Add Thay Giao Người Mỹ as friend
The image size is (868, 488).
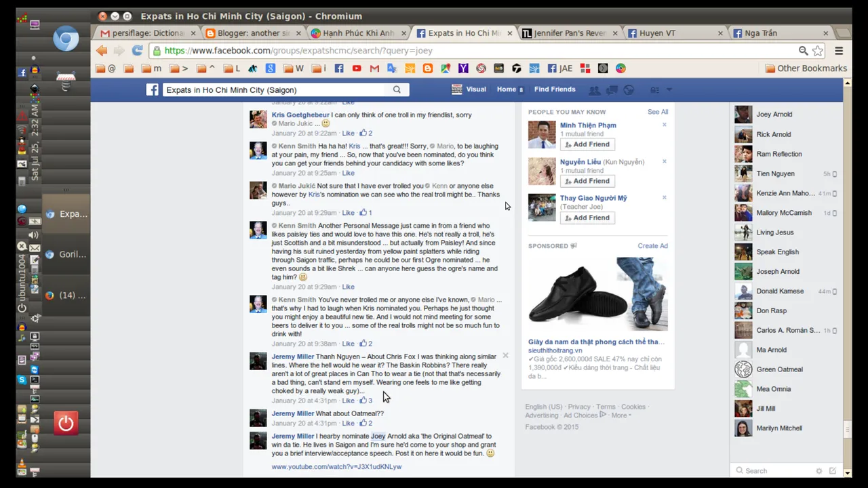(587, 218)
